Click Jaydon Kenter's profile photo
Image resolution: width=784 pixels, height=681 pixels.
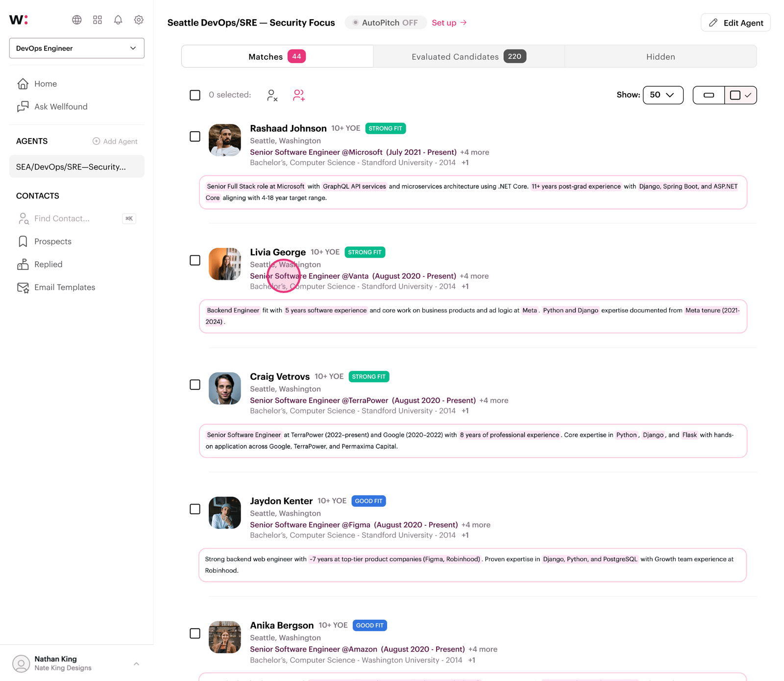pyautogui.click(x=225, y=513)
